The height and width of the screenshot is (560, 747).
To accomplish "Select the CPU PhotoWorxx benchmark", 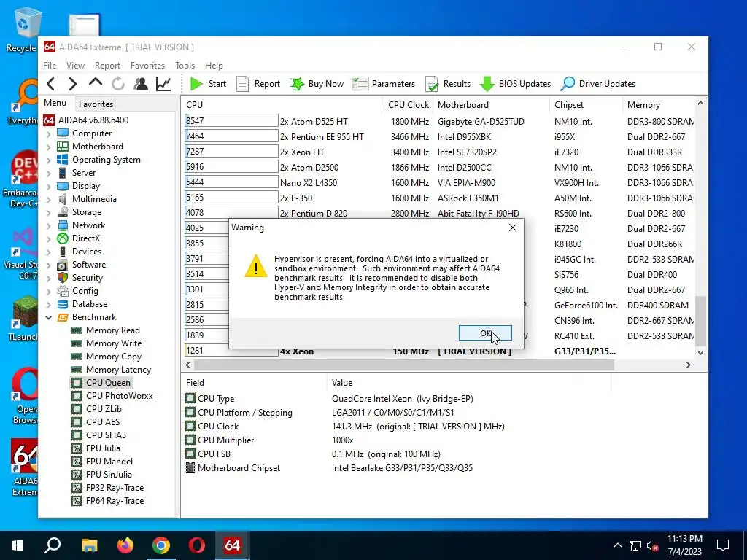I will [119, 396].
